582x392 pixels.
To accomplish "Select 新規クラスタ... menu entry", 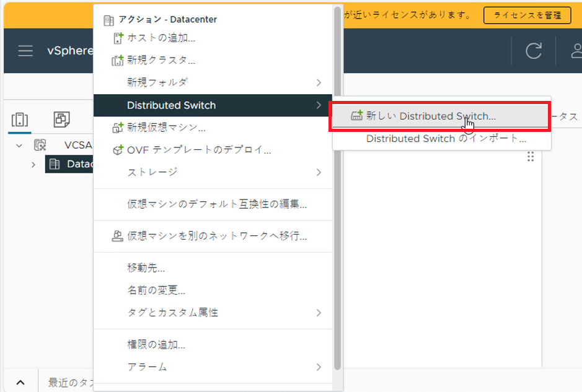I will coord(213,60).
